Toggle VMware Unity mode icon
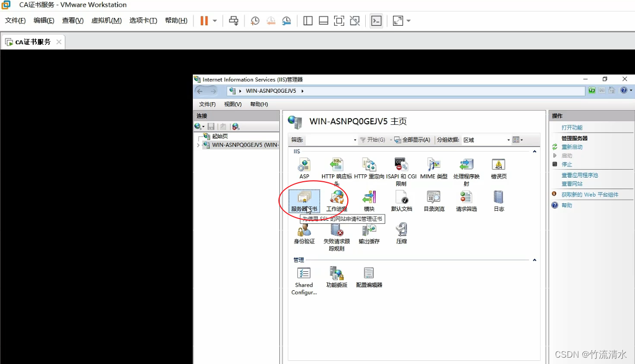Viewport: 635px width, 364px height. pos(355,21)
